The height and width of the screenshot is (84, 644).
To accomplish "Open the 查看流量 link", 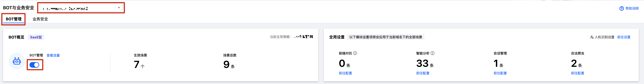I will coord(53,55).
